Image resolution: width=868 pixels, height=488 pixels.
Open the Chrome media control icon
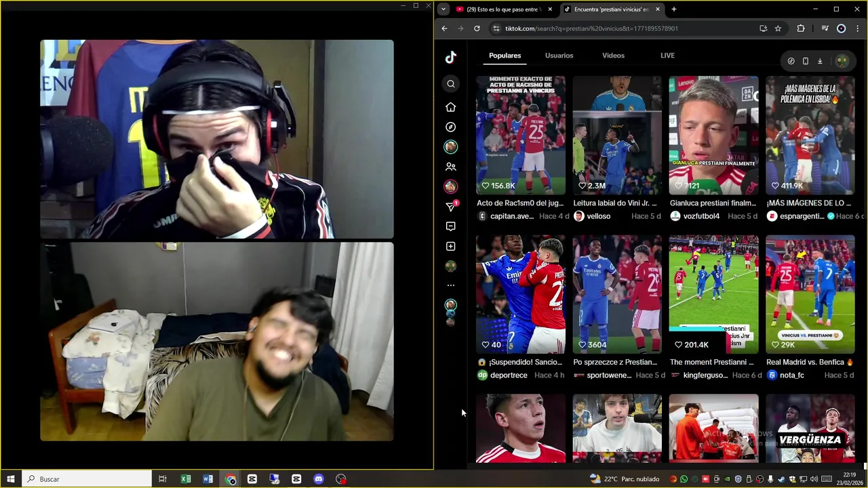(825, 28)
